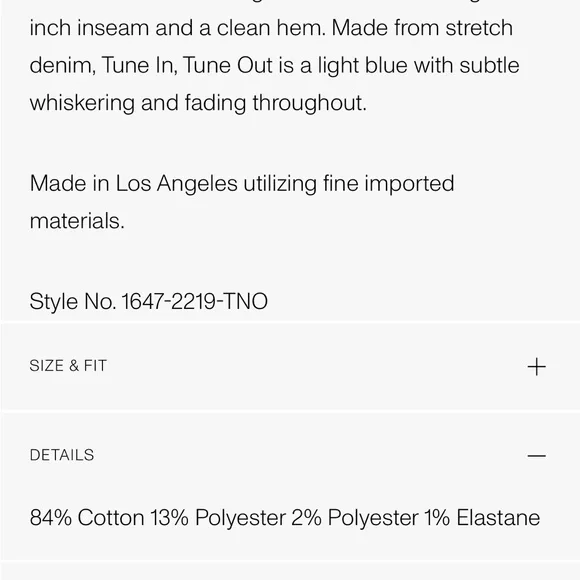580x580 pixels.
Task: Click the whiskering and fading throughout line
Action: click(x=198, y=103)
